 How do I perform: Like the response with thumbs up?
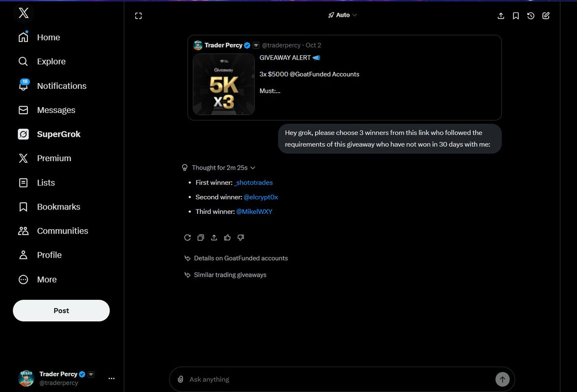(x=227, y=237)
